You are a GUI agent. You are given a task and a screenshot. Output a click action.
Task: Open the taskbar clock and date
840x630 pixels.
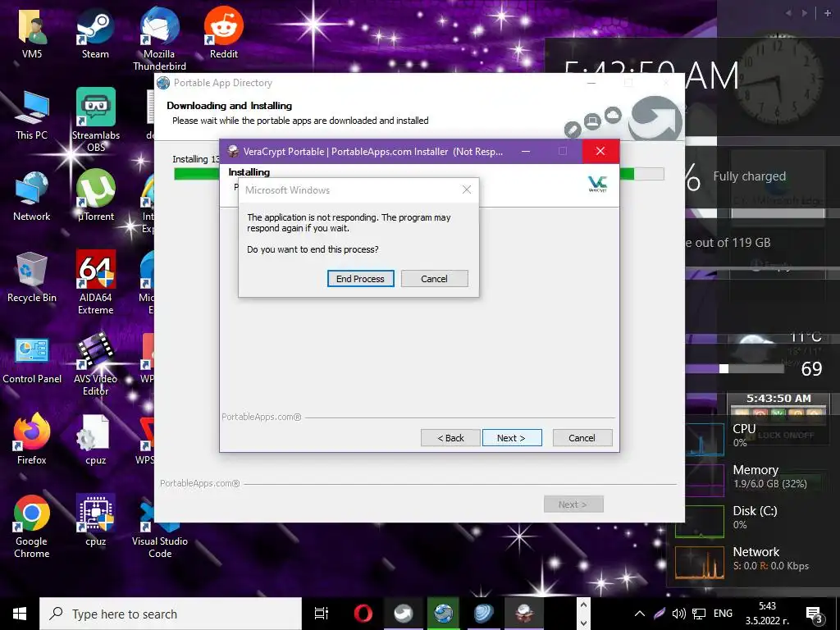(x=767, y=614)
